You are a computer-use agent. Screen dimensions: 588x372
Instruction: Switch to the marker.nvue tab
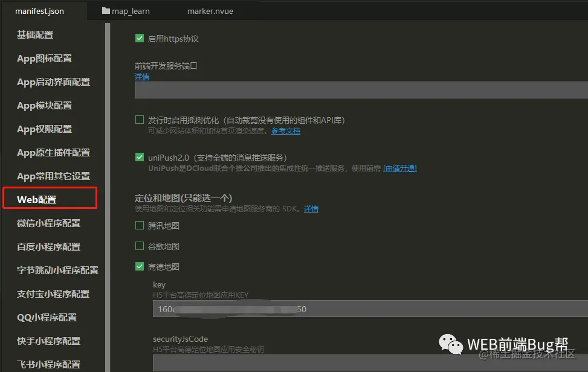pyautogui.click(x=210, y=10)
